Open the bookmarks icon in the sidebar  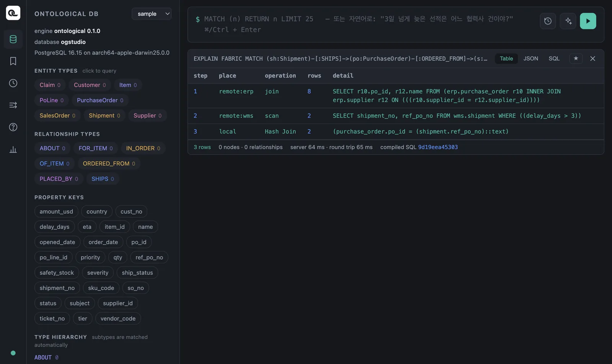click(x=13, y=61)
